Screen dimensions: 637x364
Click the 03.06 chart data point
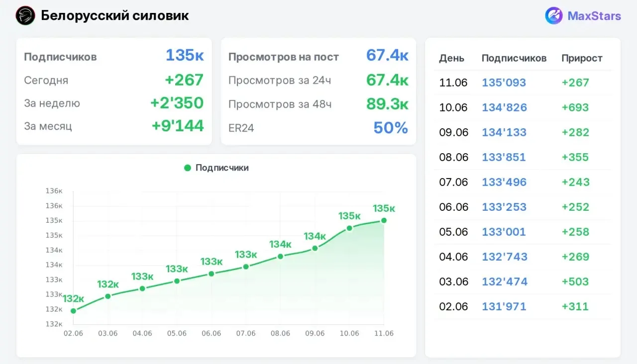(108, 296)
